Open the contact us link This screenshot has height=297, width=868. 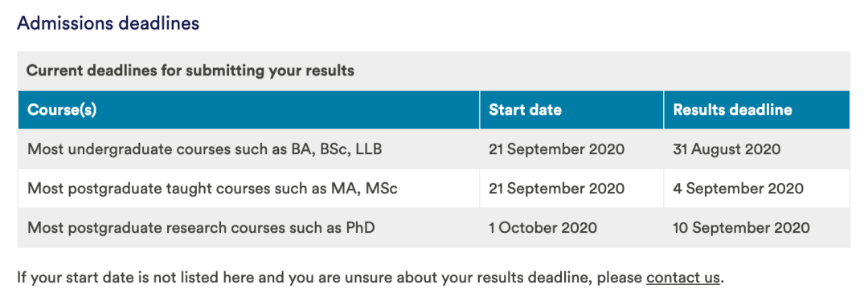pos(683,277)
